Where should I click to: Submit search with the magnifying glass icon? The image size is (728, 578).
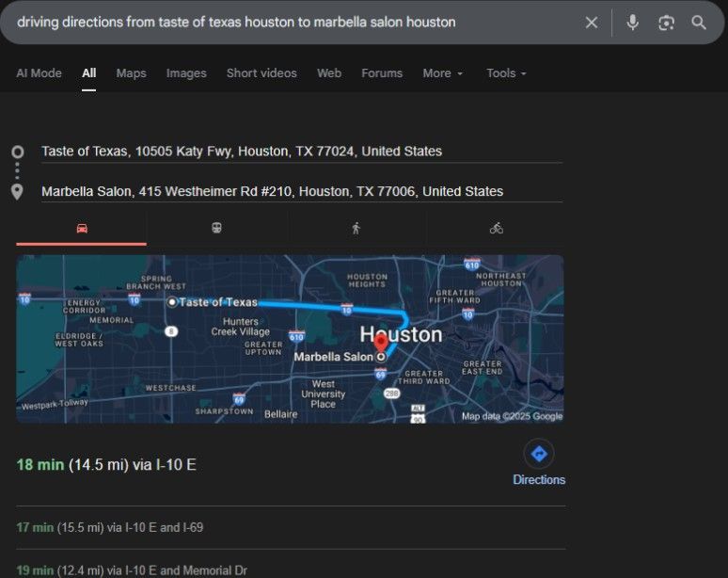699,23
